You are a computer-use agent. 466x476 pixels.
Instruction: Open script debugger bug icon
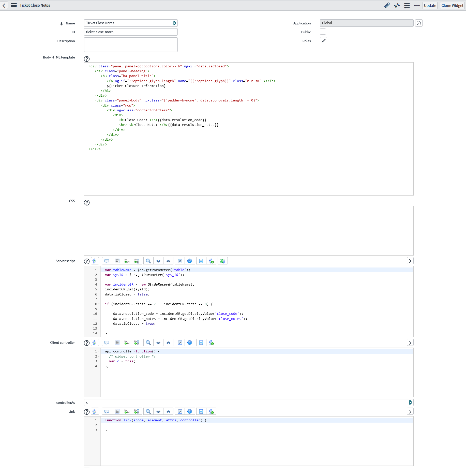(x=223, y=261)
